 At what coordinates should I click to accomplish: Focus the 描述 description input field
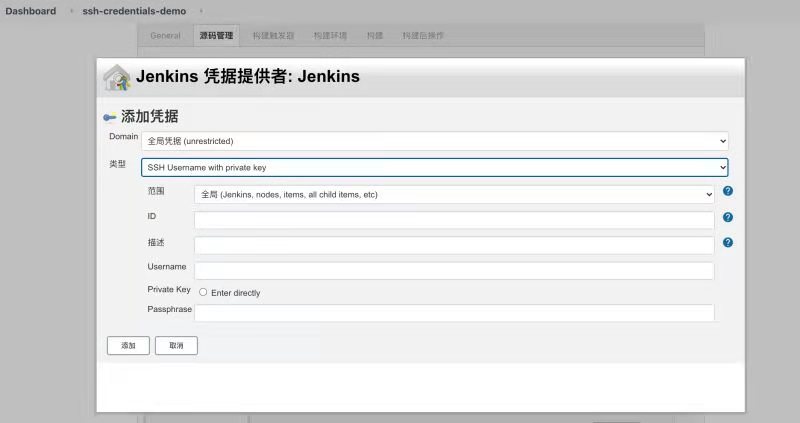click(454, 245)
